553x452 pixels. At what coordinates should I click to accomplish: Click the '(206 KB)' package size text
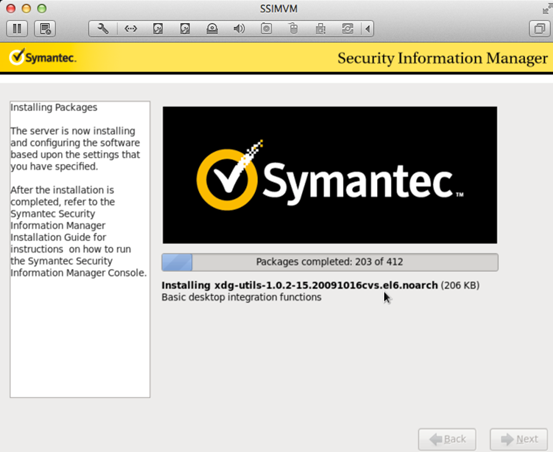click(x=460, y=285)
